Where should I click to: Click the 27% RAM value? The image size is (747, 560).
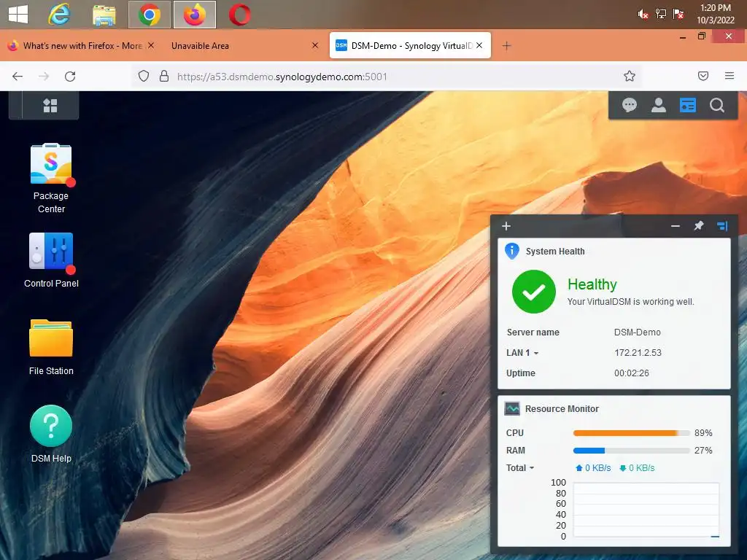pyautogui.click(x=703, y=451)
